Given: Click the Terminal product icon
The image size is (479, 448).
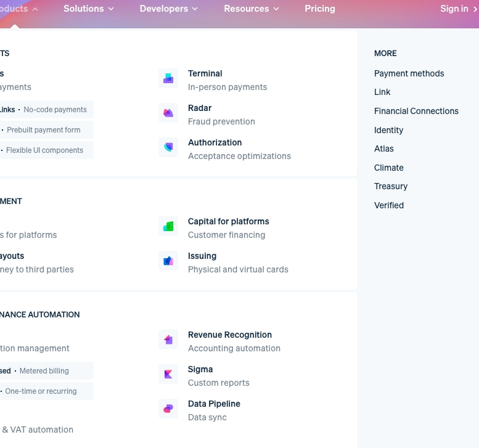Looking at the screenshot, I should pyautogui.click(x=168, y=78).
